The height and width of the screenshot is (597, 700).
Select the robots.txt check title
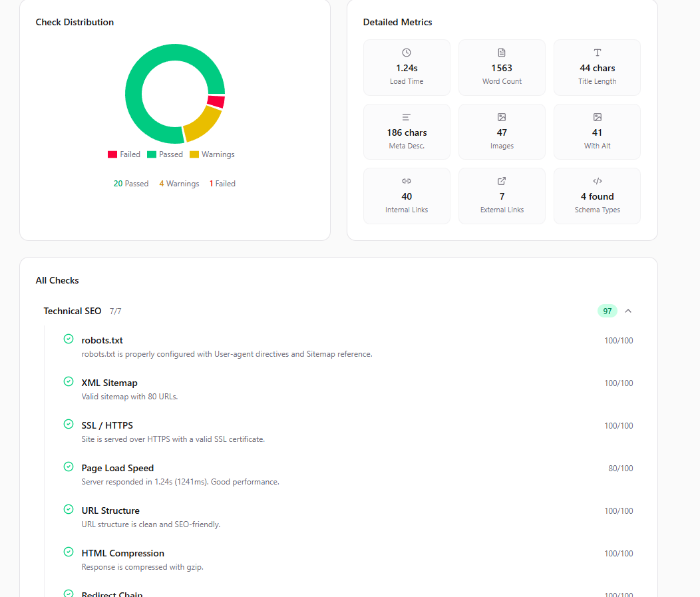[102, 340]
